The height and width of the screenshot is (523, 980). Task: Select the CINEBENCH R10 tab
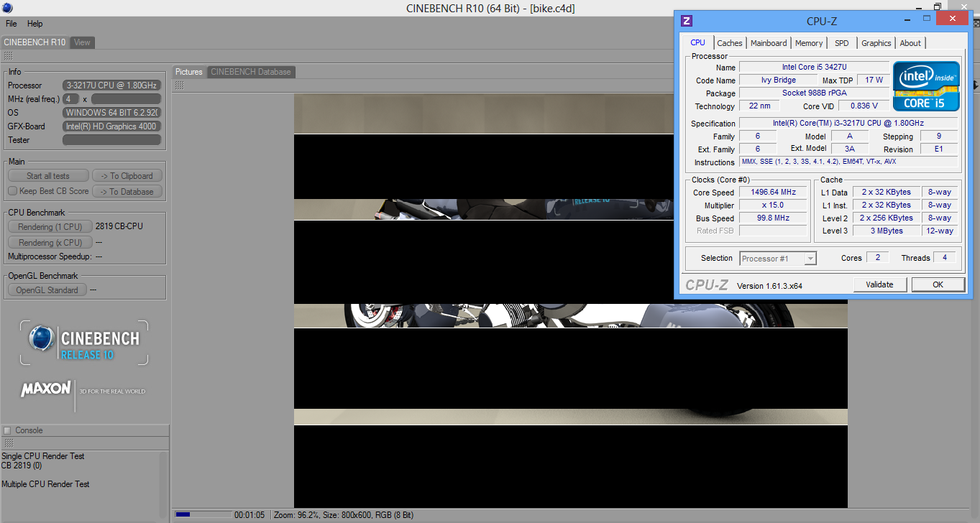(x=35, y=42)
